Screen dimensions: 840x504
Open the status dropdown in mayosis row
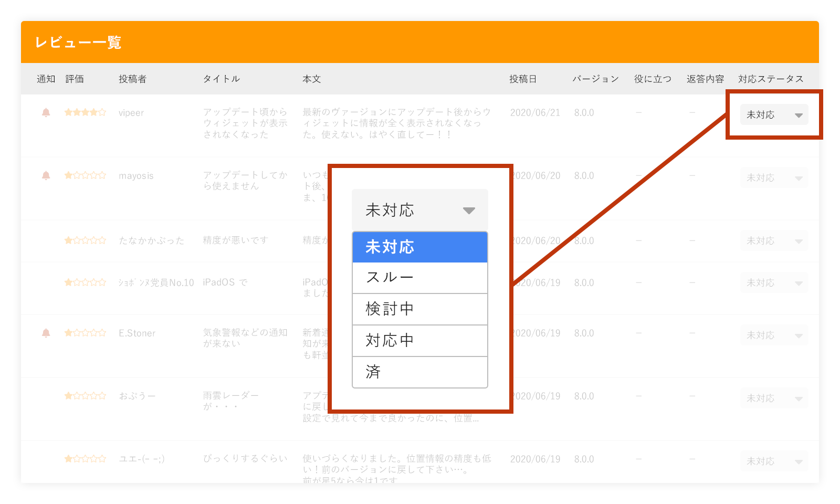pos(774,178)
